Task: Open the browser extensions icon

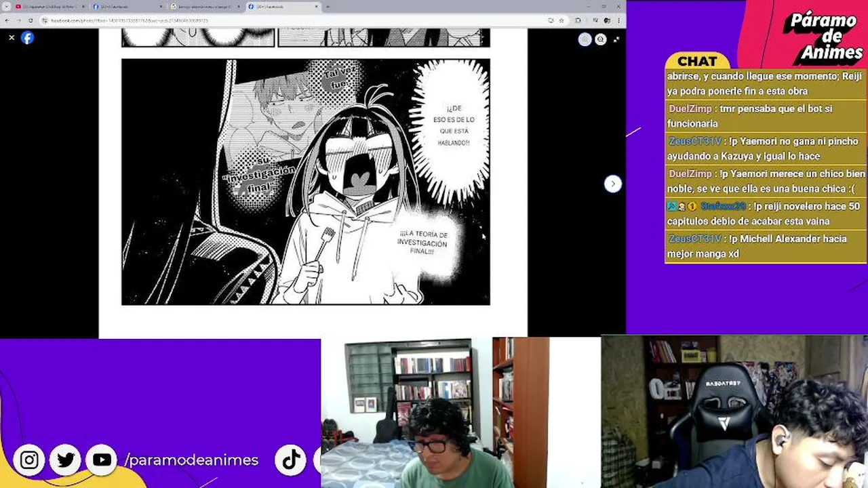Action: tap(578, 20)
